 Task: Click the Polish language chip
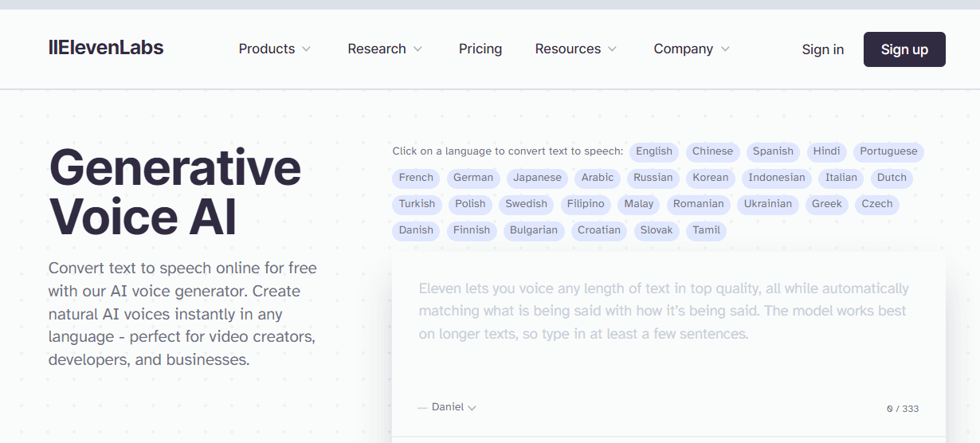470,204
